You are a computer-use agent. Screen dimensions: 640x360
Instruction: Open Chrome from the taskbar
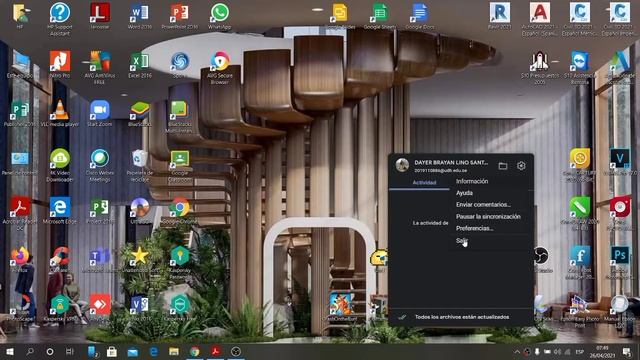tap(195, 351)
